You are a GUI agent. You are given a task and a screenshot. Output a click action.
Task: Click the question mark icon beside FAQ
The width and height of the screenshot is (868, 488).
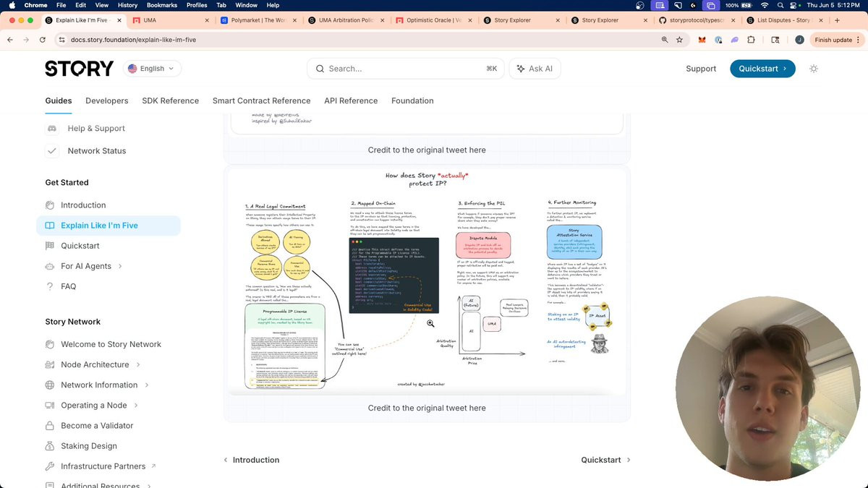point(50,286)
